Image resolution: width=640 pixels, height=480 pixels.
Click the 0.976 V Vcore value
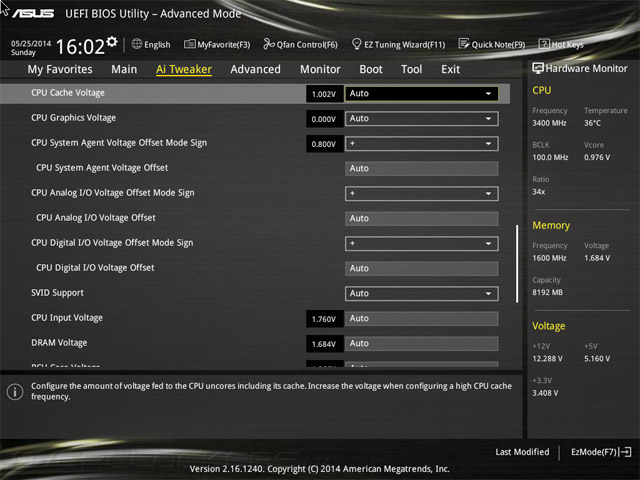tap(597, 157)
